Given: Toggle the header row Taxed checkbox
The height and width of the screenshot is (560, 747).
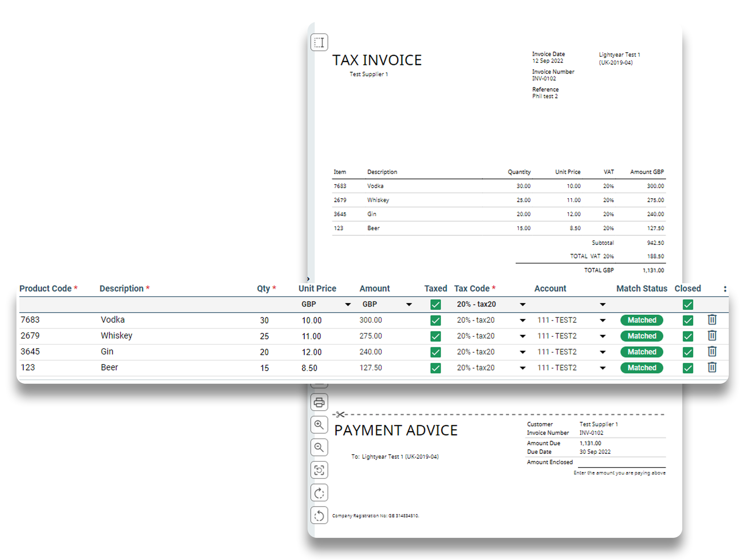Looking at the screenshot, I should (435, 305).
